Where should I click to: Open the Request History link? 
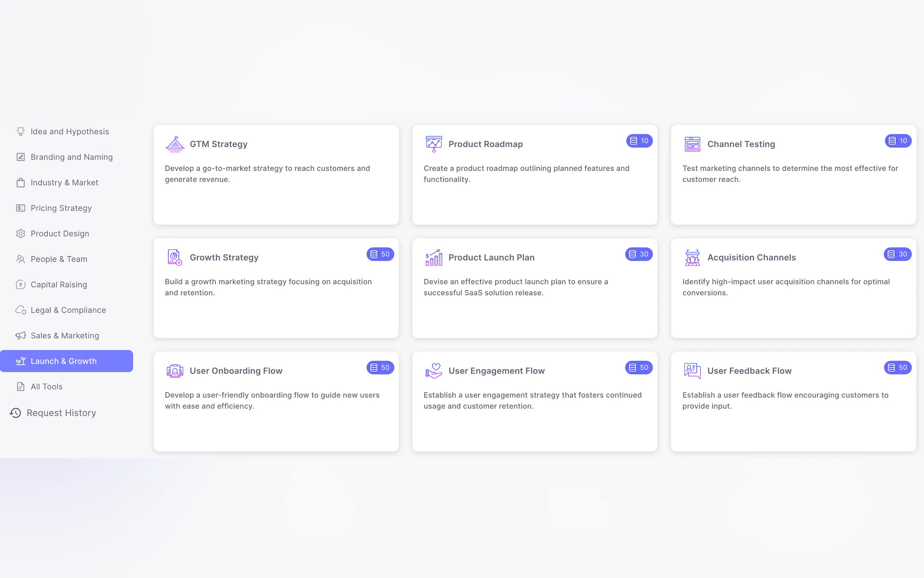tap(61, 413)
